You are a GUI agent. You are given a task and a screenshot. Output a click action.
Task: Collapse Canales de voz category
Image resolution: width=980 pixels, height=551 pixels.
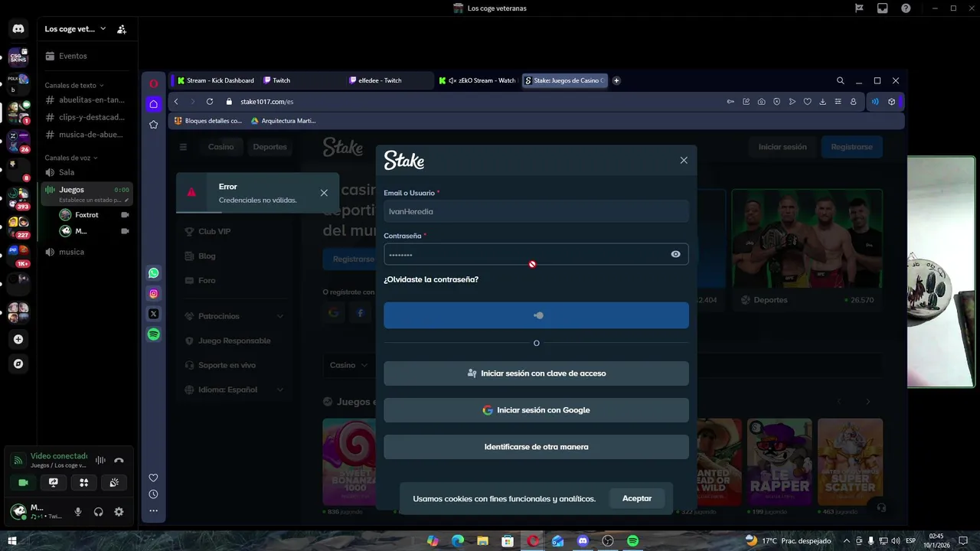tap(71, 158)
